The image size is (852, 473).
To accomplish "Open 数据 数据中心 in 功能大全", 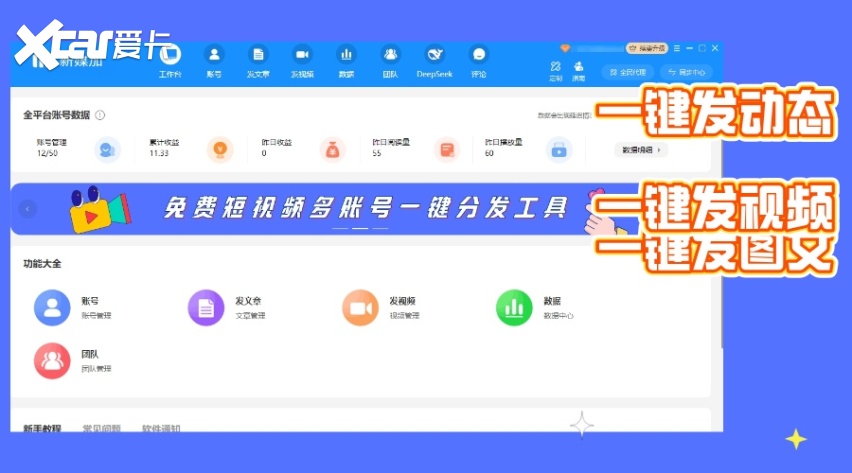I will pos(535,308).
